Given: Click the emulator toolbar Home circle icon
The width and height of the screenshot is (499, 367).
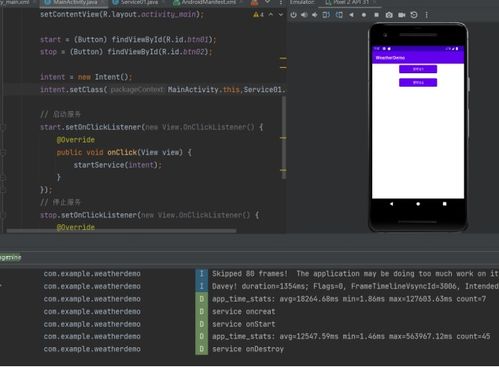Looking at the screenshot, I should point(364,15).
